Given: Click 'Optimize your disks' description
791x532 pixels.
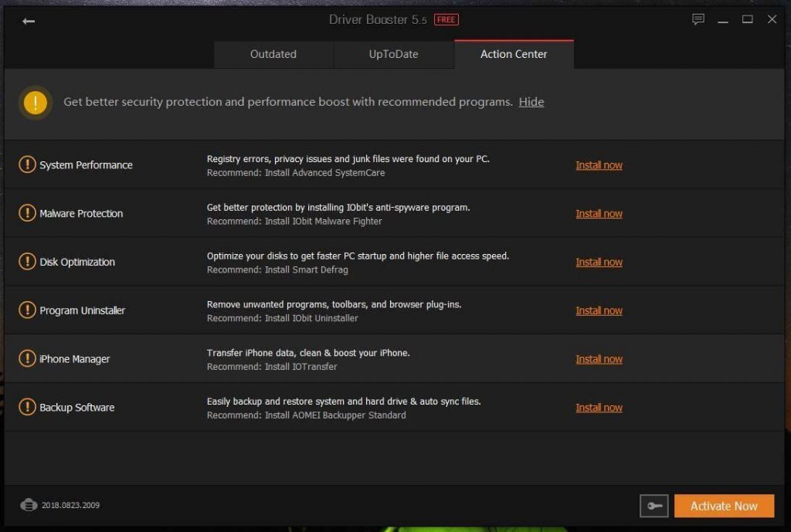Looking at the screenshot, I should pos(358,256).
